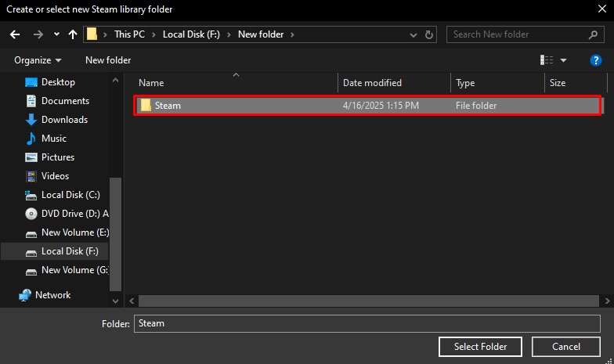The width and height of the screenshot is (614, 364).
Task: Click the Folder name input field
Action: click(x=367, y=324)
